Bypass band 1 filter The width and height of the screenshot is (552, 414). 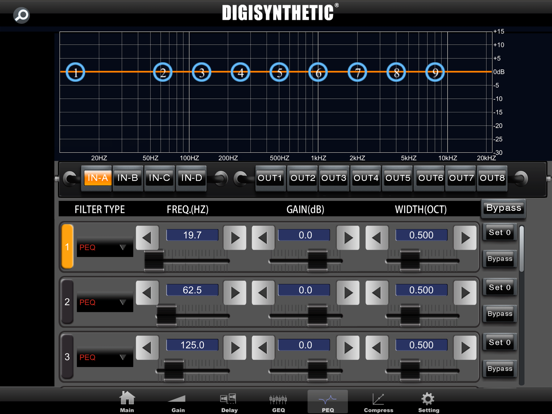point(500,259)
